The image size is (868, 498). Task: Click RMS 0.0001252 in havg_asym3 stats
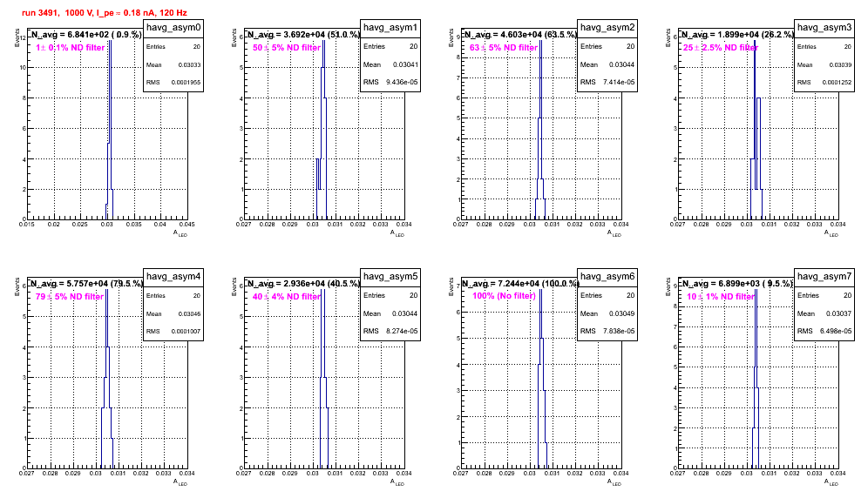824,82
